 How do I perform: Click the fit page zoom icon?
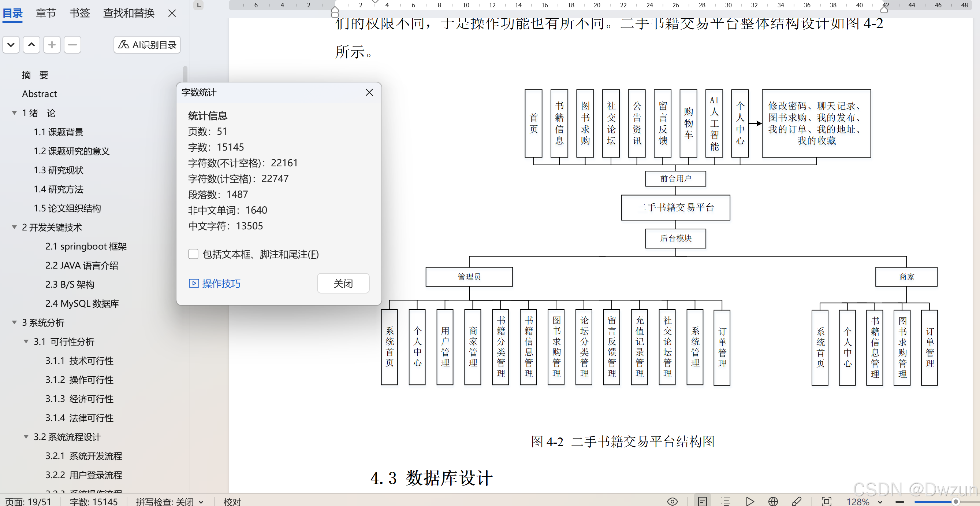point(826,501)
